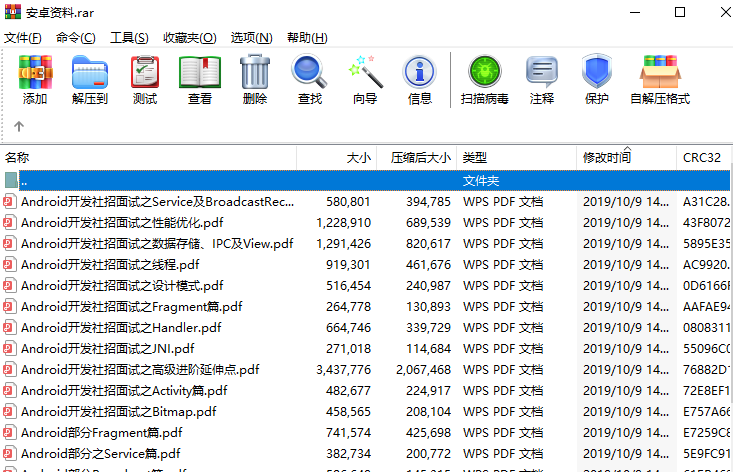The image size is (733, 472).
Task: Click the Delete (删除) trash icon
Action: 255,72
